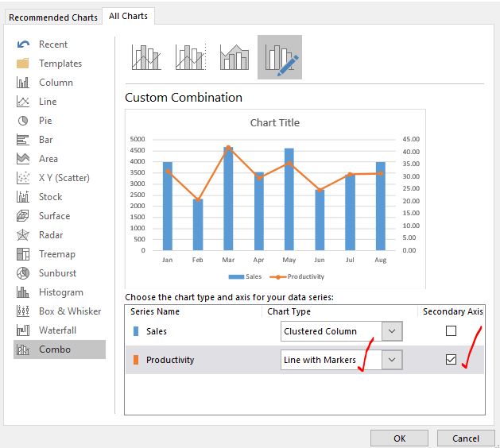The width and height of the screenshot is (500, 448).
Task: Click the Surface chart icon
Action: tap(23, 216)
